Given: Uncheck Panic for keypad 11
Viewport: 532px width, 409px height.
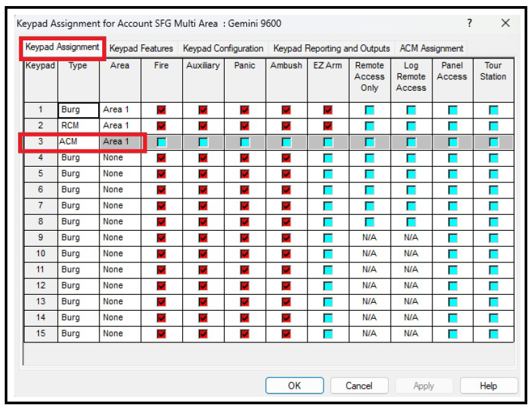Looking at the screenshot, I should click(245, 270).
